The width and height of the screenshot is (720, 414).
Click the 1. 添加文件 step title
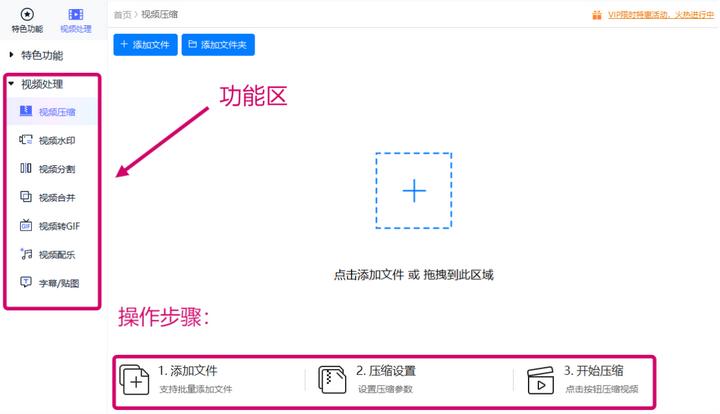point(188,370)
